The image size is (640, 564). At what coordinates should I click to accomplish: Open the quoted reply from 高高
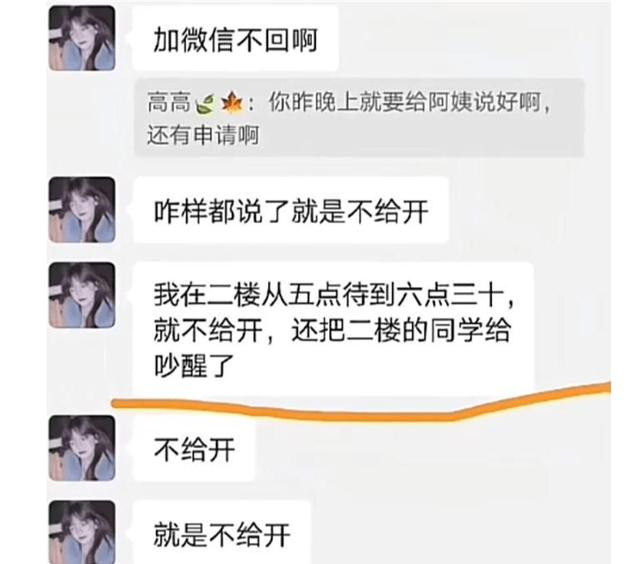pyautogui.click(x=359, y=118)
